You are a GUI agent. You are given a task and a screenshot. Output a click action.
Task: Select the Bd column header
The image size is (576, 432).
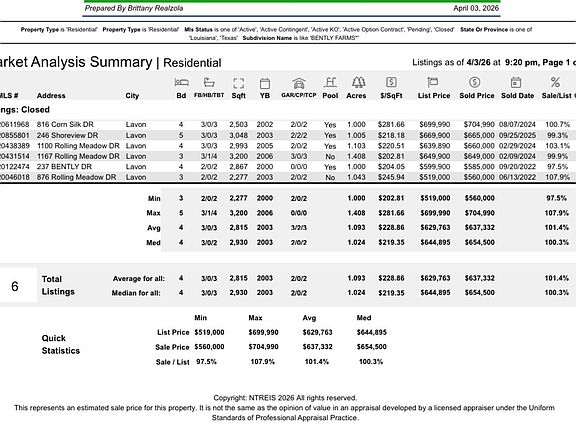click(x=181, y=96)
